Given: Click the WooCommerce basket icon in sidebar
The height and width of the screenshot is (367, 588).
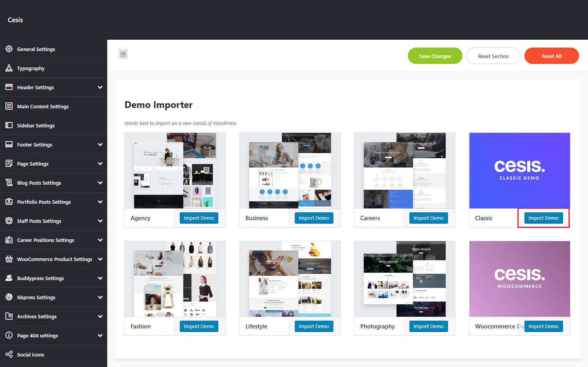Looking at the screenshot, I should click(9, 259).
